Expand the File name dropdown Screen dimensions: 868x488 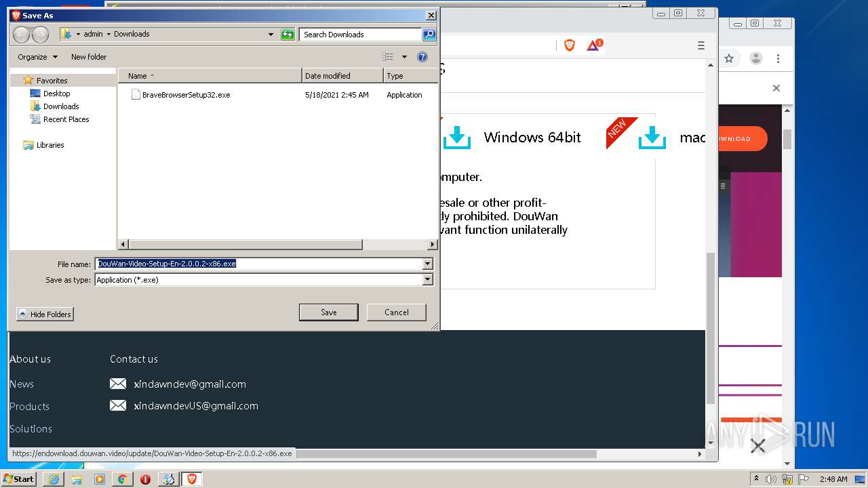427,264
